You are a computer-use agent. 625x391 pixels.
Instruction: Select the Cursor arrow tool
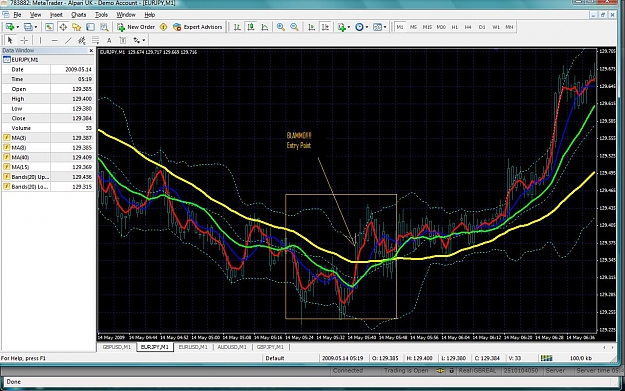10,40
